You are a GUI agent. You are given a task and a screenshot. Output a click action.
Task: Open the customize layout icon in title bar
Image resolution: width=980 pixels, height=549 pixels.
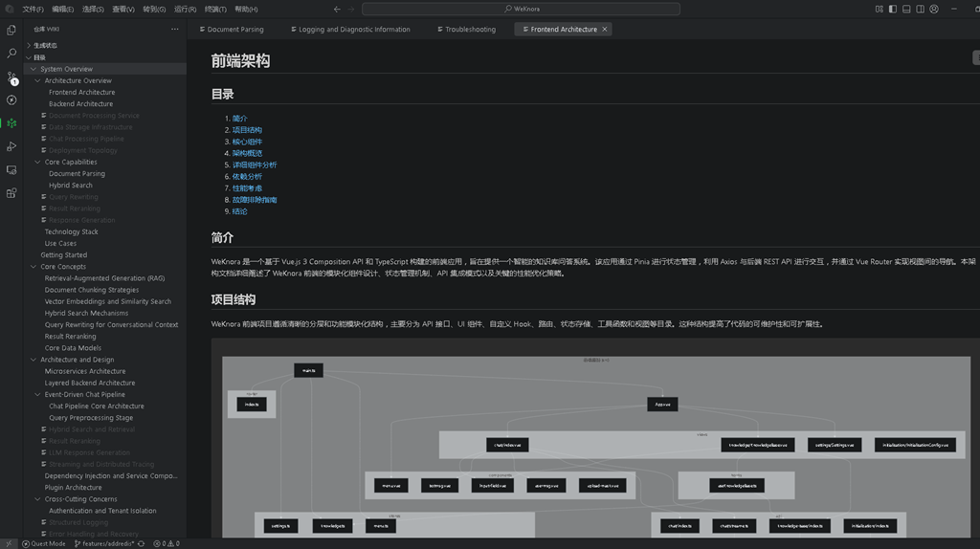click(x=880, y=9)
